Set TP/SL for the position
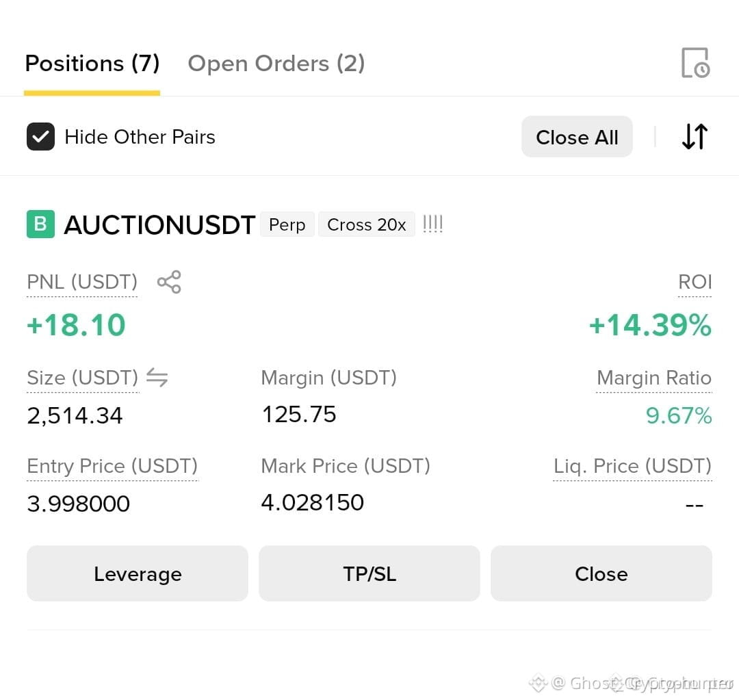The height and width of the screenshot is (700, 739). (369, 573)
